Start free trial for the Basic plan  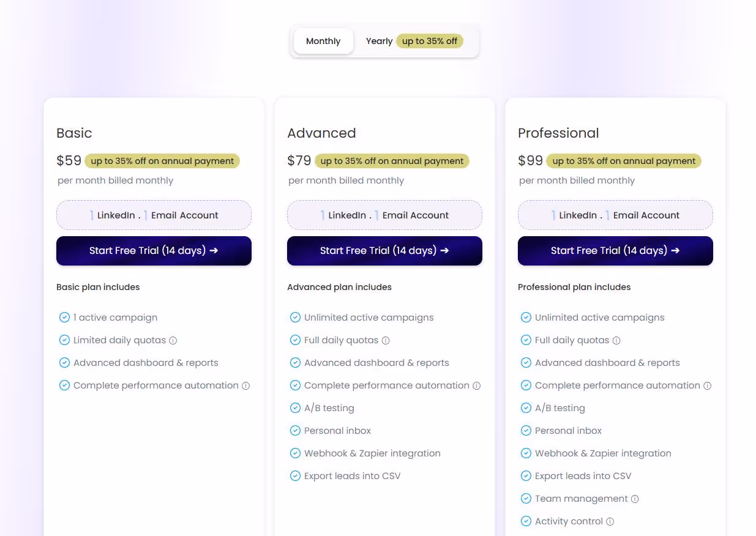(x=154, y=250)
